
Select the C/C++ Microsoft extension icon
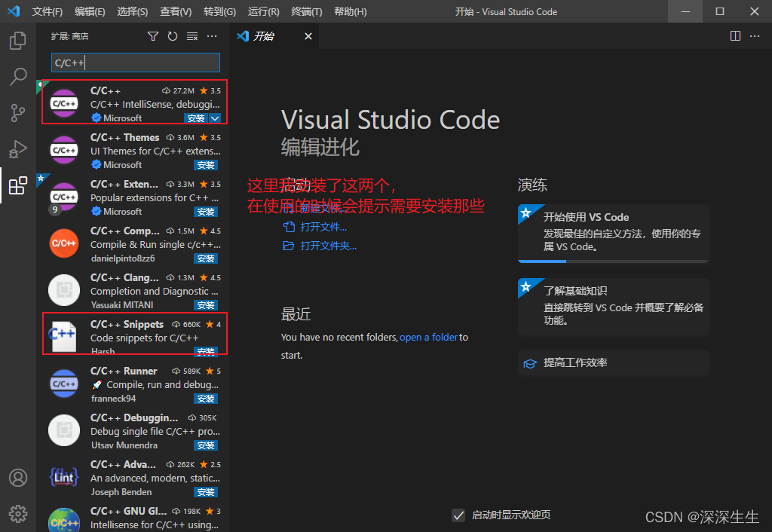coord(64,103)
